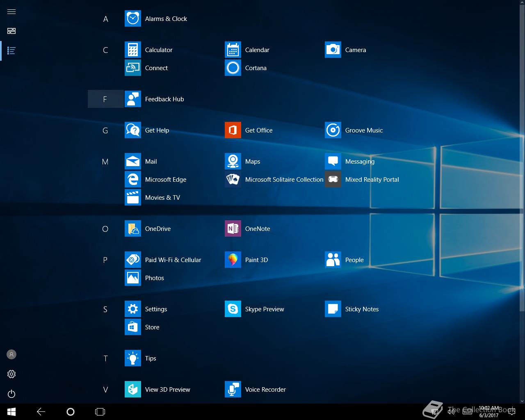Open the Power options menu
This screenshot has width=525, height=420.
[x=11, y=394]
